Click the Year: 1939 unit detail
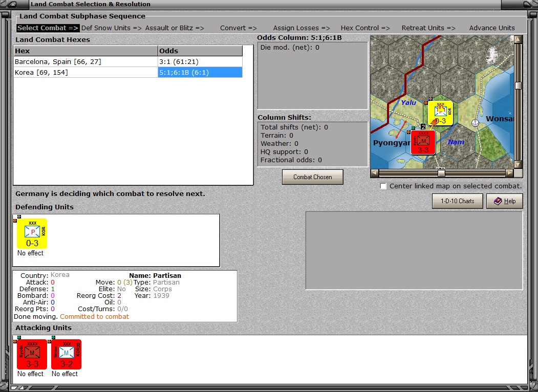 click(152, 296)
